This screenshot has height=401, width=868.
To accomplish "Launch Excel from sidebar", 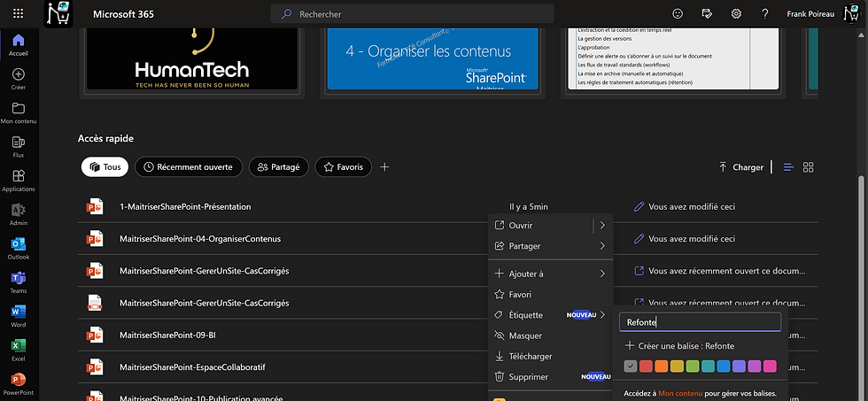I will 19,351.
